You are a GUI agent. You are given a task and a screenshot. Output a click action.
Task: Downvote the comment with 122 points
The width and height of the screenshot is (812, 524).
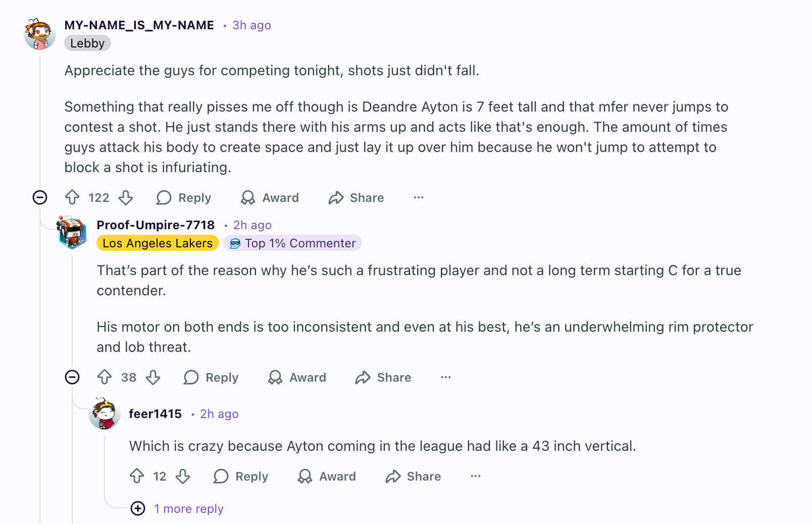click(126, 197)
